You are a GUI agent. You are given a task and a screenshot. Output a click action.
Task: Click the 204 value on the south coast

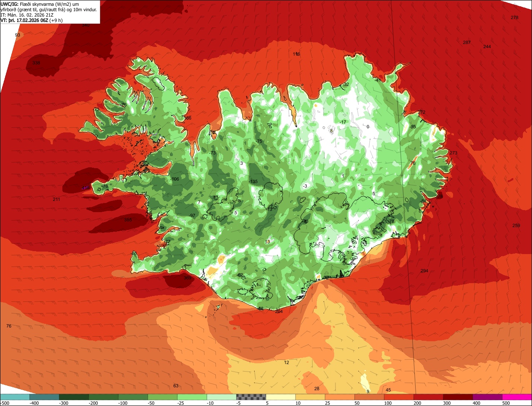click(279, 311)
